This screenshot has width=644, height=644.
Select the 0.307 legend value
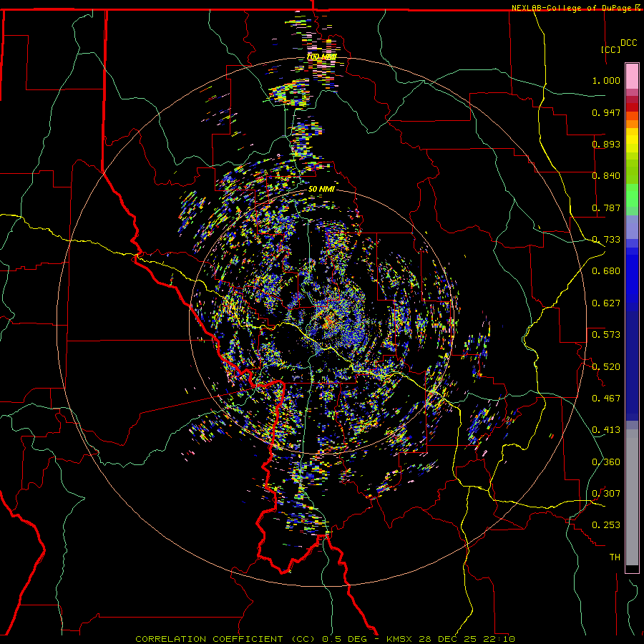tap(606, 494)
